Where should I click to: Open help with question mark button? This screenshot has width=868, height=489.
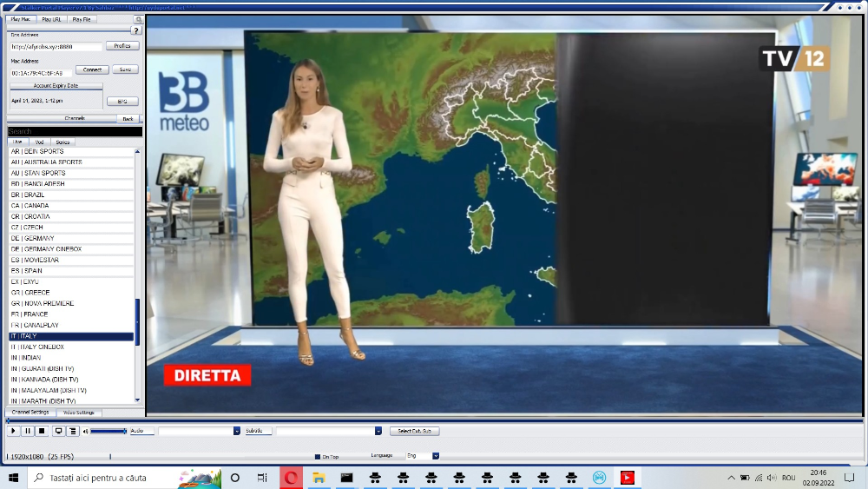point(135,30)
